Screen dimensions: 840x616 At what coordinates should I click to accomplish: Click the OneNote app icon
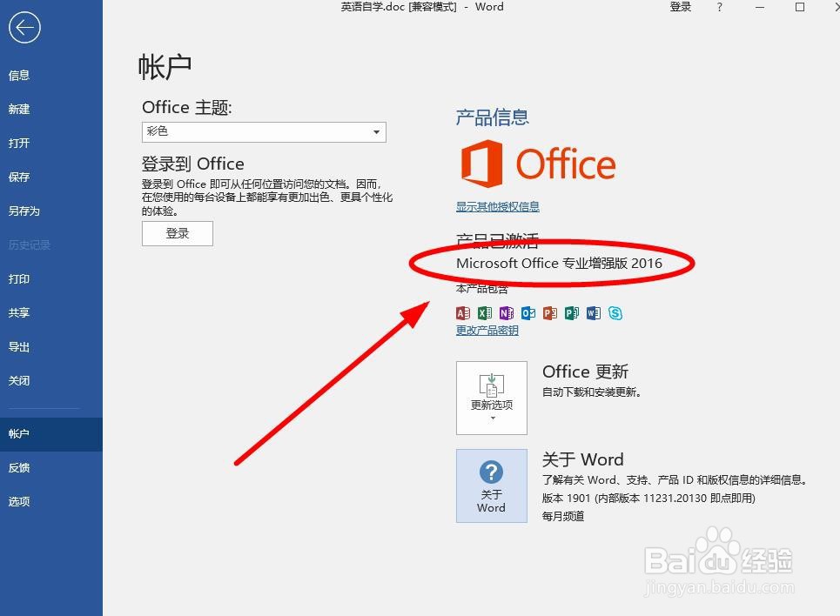point(507,313)
